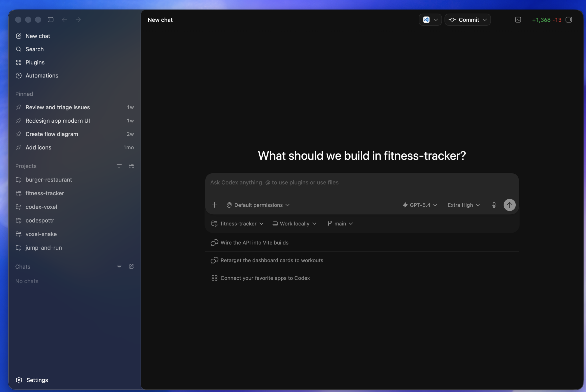Toggle the sidebar panel icon
Screen dimensions: 586x392
tap(51, 20)
